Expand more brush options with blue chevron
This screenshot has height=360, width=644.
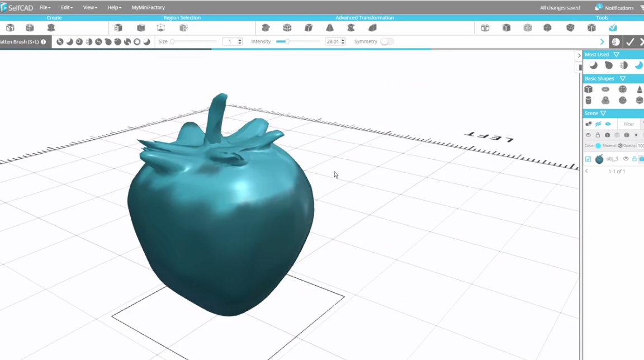click(602, 42)
